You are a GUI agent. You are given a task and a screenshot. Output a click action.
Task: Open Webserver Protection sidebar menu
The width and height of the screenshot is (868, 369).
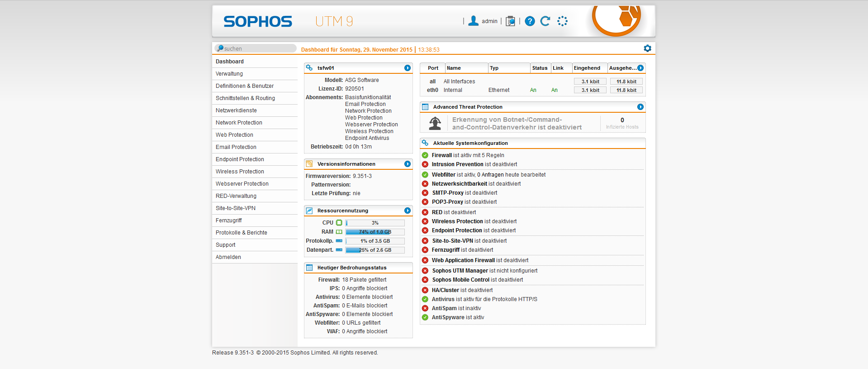coord(255,184)
